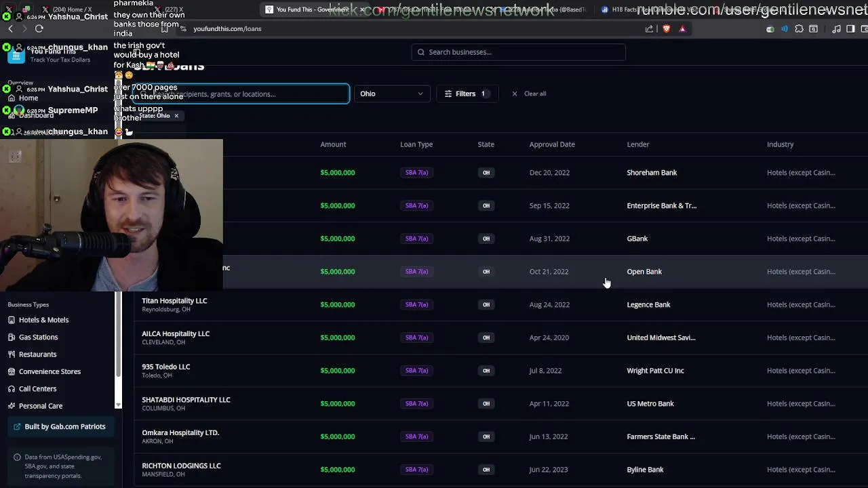
Task: Click the Filters sliders icon
Action: click(448, 94)
